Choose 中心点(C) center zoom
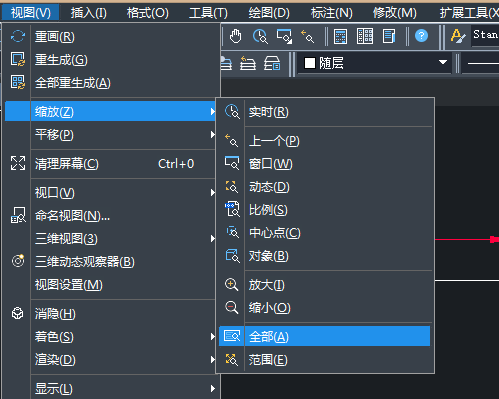The height and width of the screenshot is (399, 499). 324,233
